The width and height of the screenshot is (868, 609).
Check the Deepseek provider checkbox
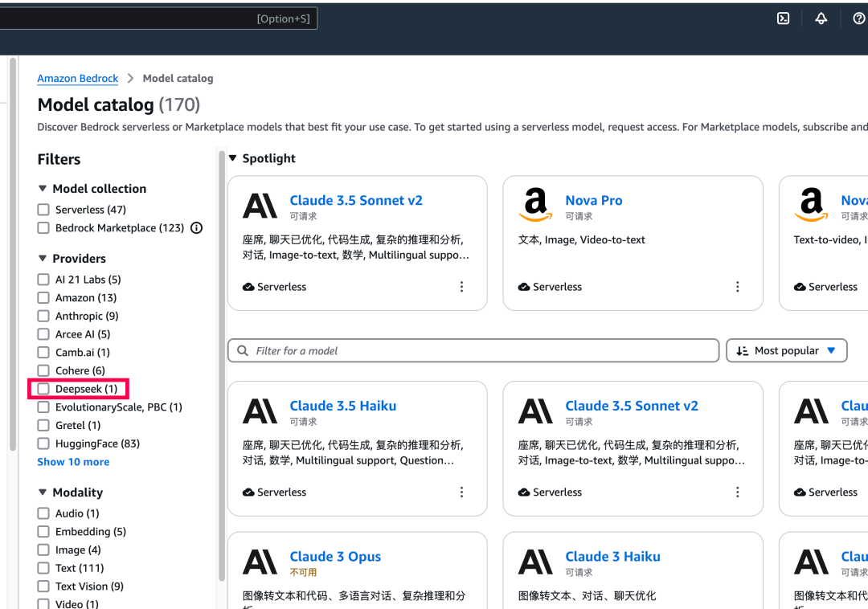click(43, 389)
